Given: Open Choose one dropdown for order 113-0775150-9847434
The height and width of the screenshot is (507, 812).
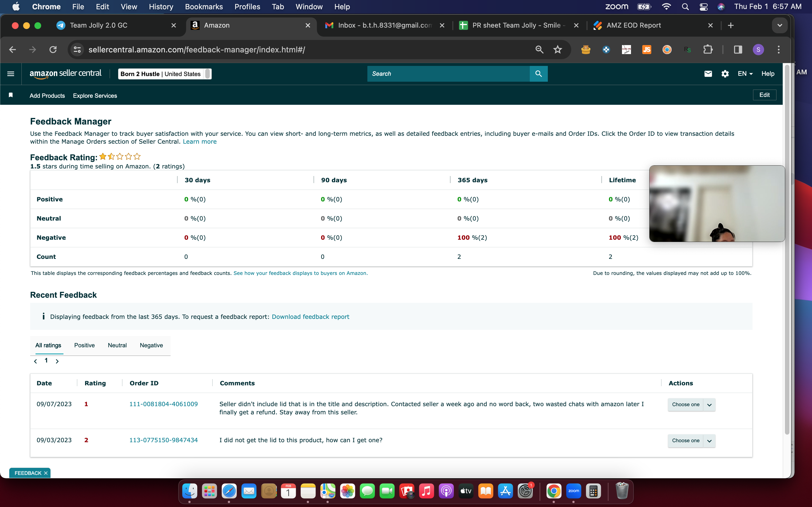Looking at the screenshot, I should [691, 441].
